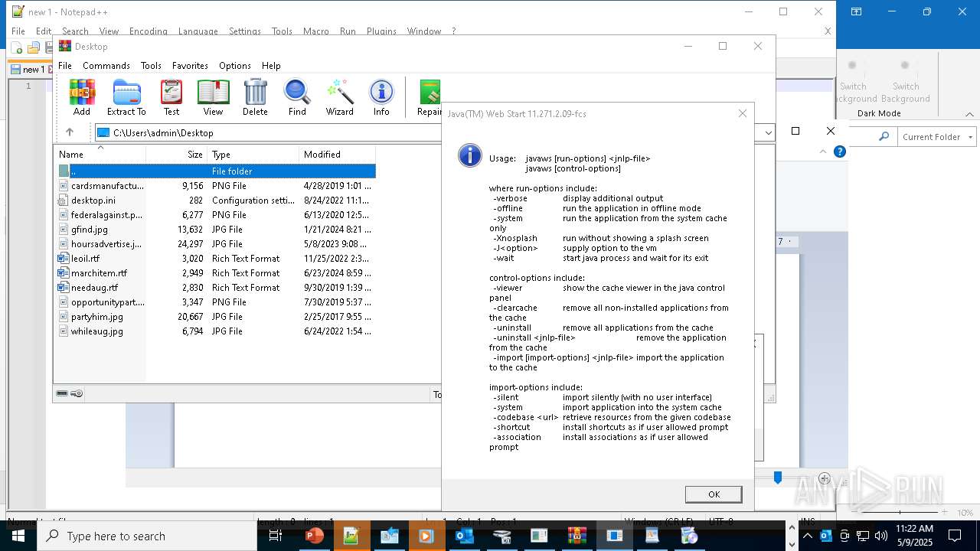The height and width of the screenshot is (551, 980).
Task: Go up one folder with up arrow
Action: 70,132
